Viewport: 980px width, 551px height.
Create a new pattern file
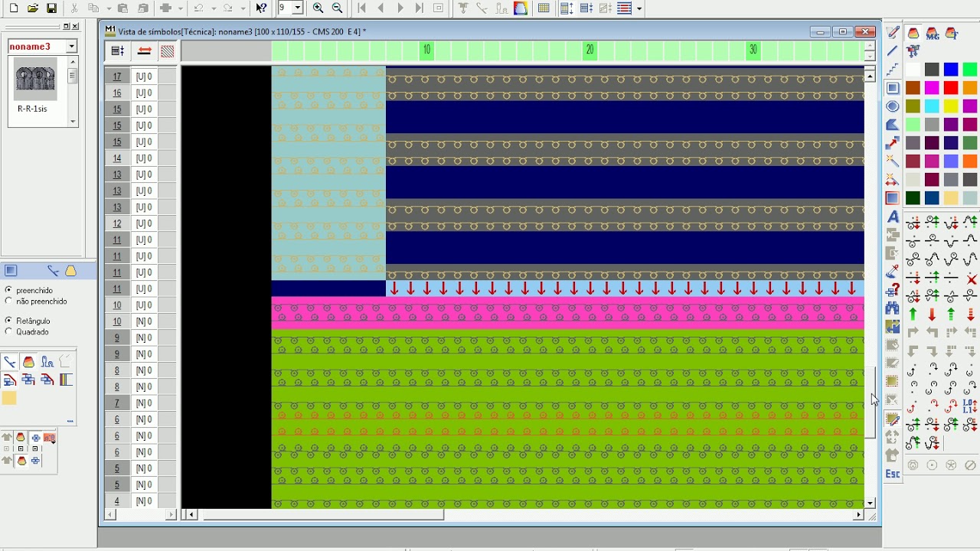[x=14, y=8]
